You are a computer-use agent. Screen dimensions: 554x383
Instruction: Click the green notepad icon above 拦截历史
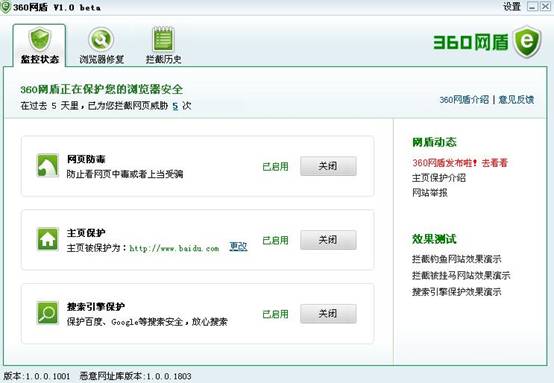[163, 39]
